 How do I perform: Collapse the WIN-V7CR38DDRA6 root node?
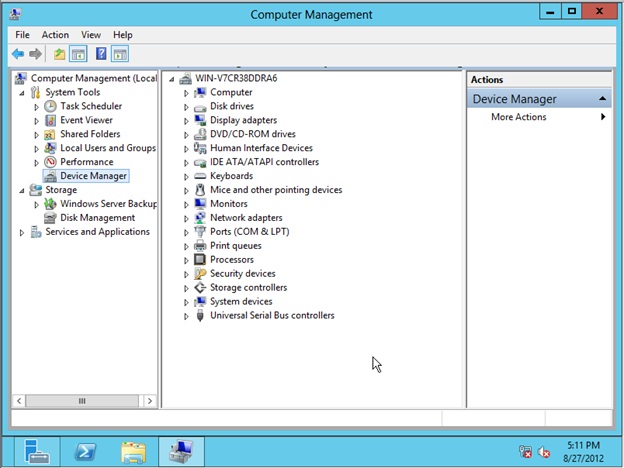(x=172, y=79)
